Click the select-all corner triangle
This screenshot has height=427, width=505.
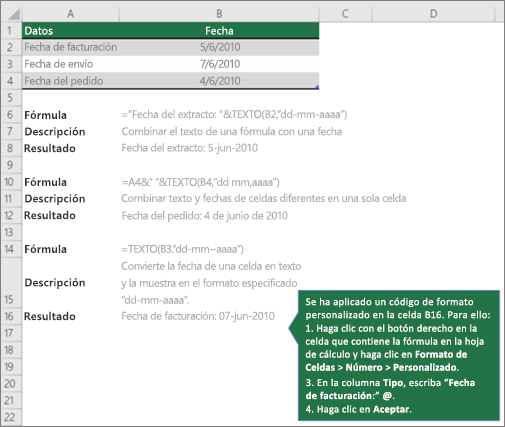(x=14, y=14)
